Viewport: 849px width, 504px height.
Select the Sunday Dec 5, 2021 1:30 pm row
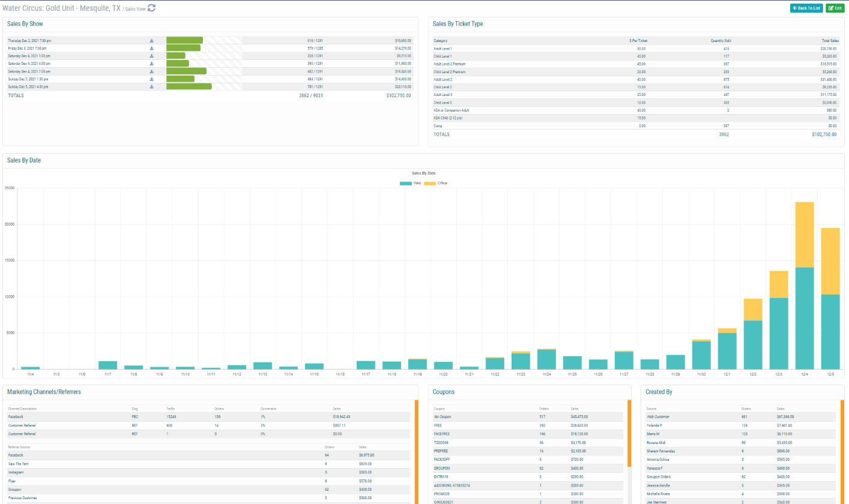click(x=210, y=79)
